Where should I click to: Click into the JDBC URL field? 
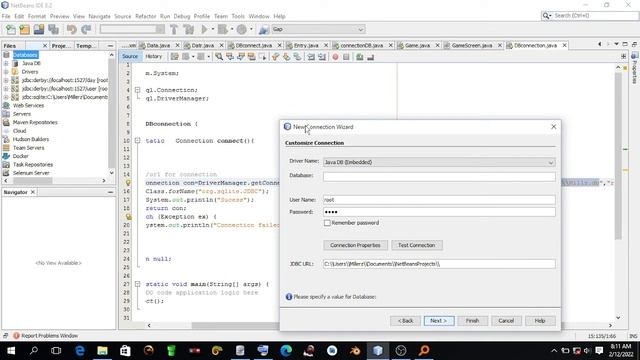click(439, 264)
